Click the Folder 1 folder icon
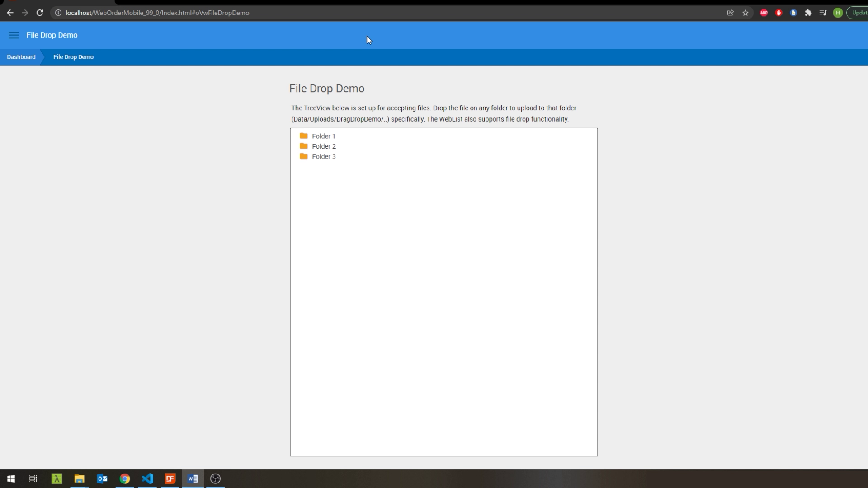 (304, 136)
